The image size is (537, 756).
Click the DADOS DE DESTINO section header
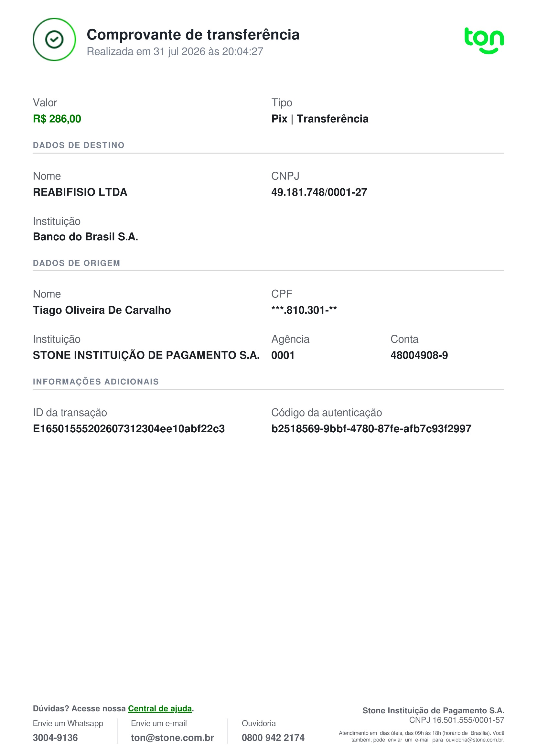click(79, 145)
